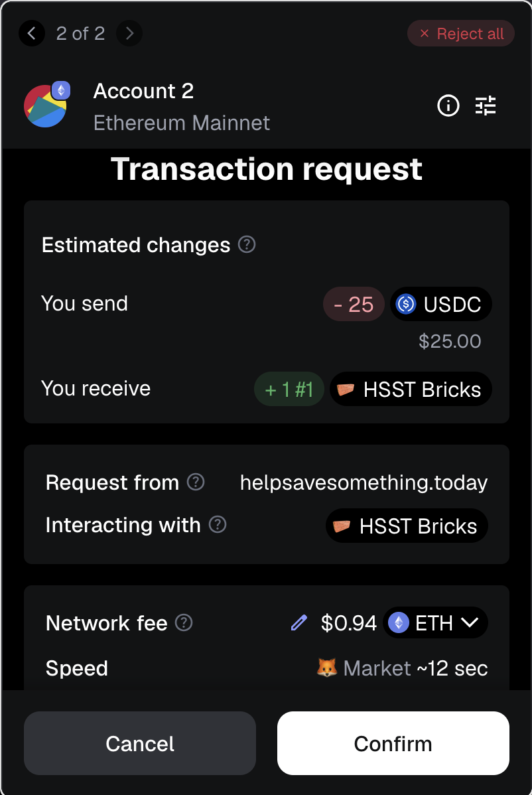Open account info circle icon
Screen dimensions: 532x795
point(448,106)
